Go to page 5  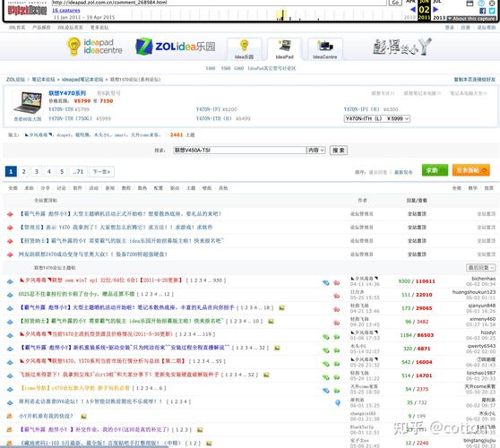62,171
